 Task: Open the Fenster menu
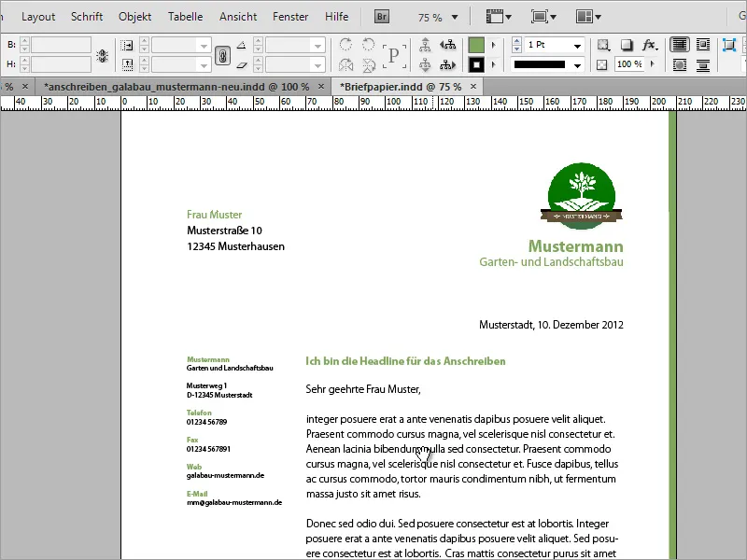[290, 17]
